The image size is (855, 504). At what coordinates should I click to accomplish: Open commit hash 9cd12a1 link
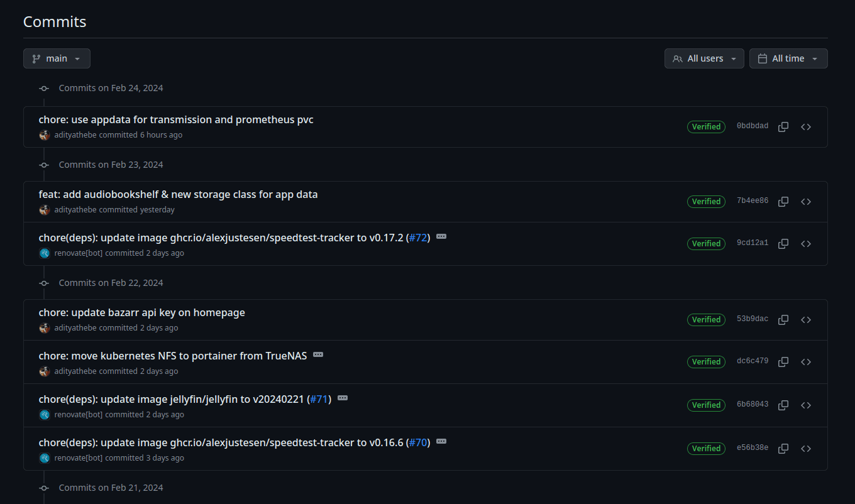753,243
